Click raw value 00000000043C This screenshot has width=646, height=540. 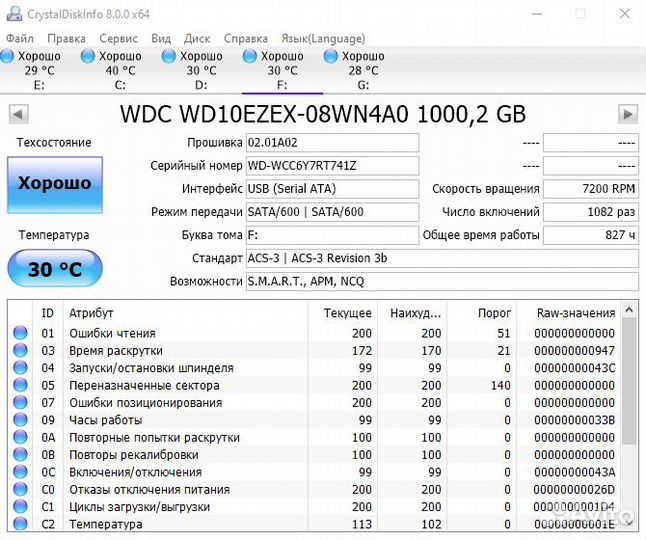coord(574,367)
